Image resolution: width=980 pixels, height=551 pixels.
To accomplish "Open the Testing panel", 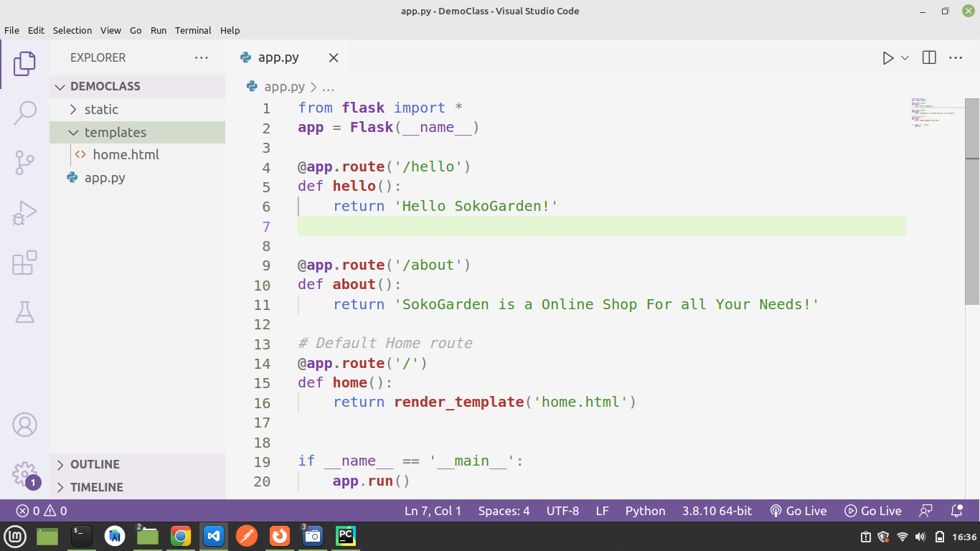I will click(24, 311).
